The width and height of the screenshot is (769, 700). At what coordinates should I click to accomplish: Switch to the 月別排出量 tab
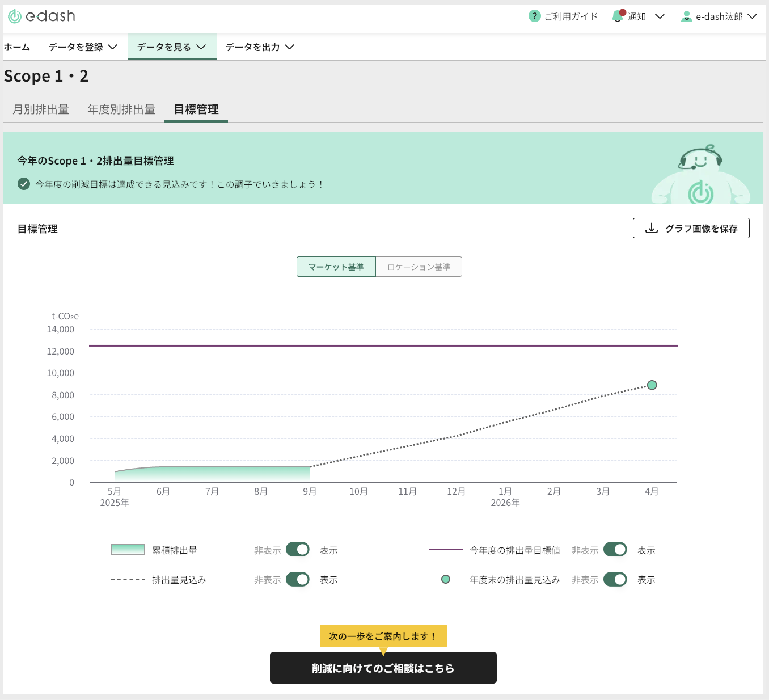pyautogui.click(x=40, y=109)
